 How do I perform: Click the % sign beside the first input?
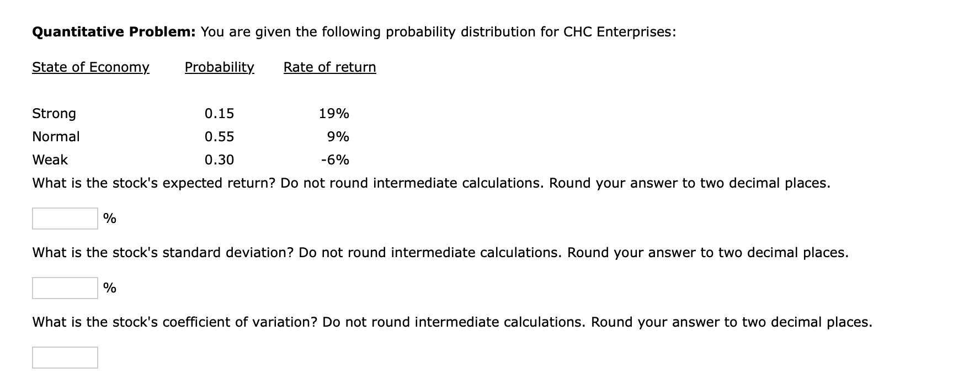coord(109,219)
